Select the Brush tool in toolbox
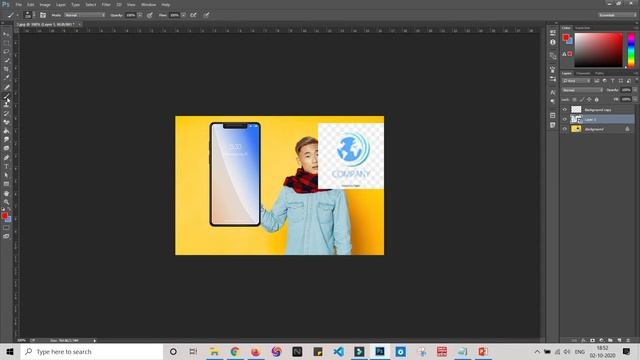The image size is (640, 360). point(6,96)
